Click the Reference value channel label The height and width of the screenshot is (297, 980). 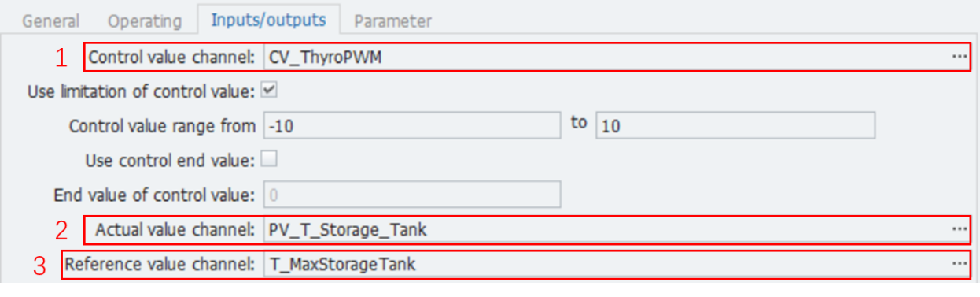[160, 265]
